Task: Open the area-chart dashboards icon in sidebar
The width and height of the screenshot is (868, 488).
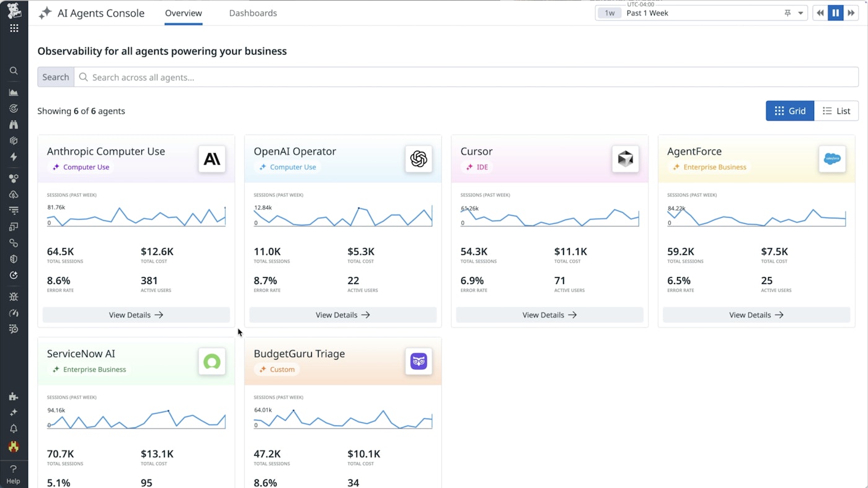Action: 14,92
